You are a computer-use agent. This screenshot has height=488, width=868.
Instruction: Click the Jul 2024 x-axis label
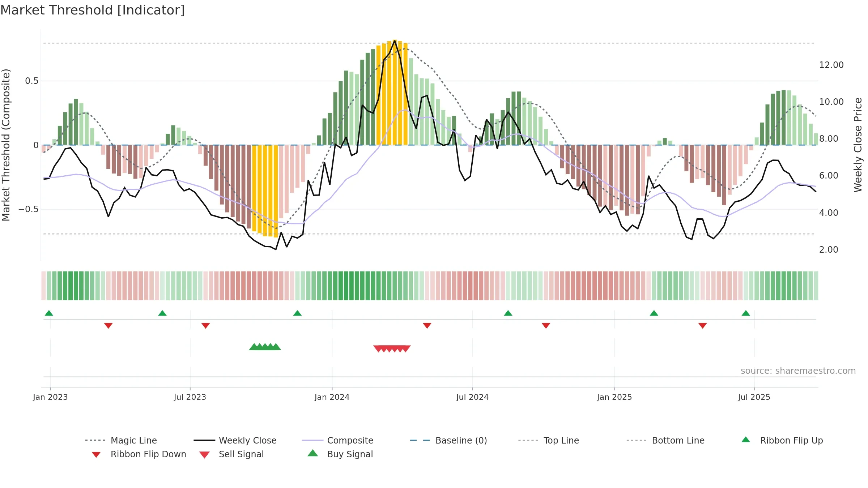click(472, 397)
